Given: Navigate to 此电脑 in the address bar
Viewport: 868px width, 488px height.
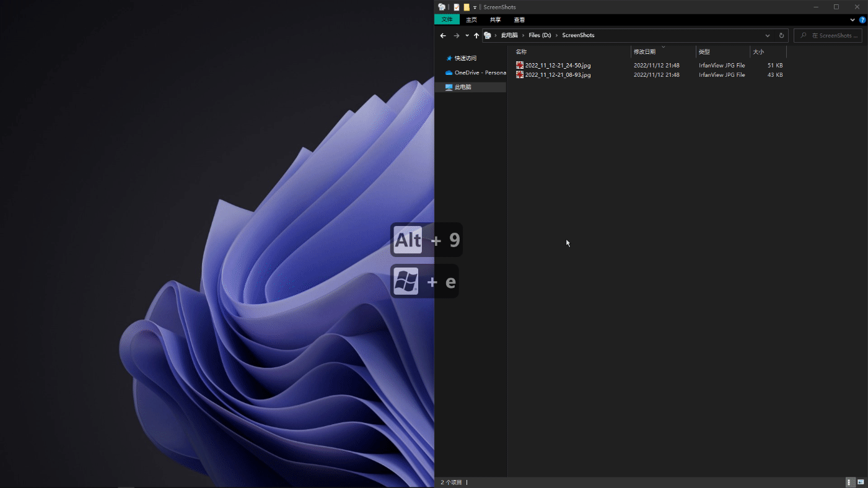Looking at the screenshot, I should pos(509,35).
